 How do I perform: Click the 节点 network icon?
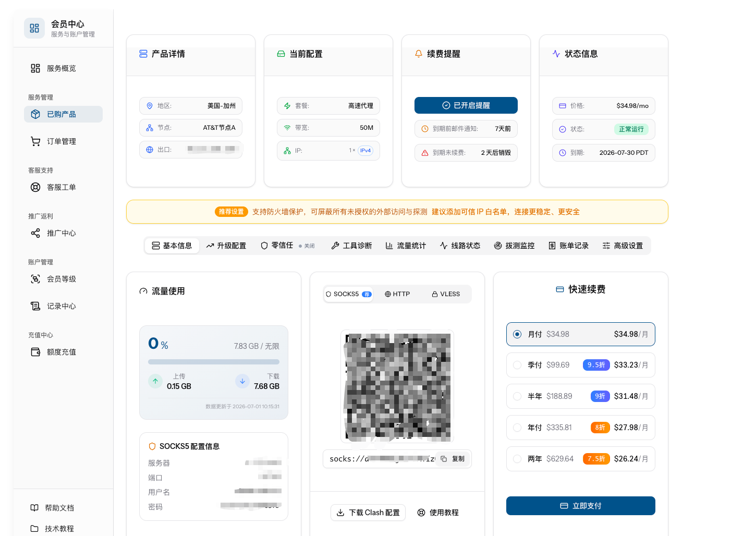point(150,128)
